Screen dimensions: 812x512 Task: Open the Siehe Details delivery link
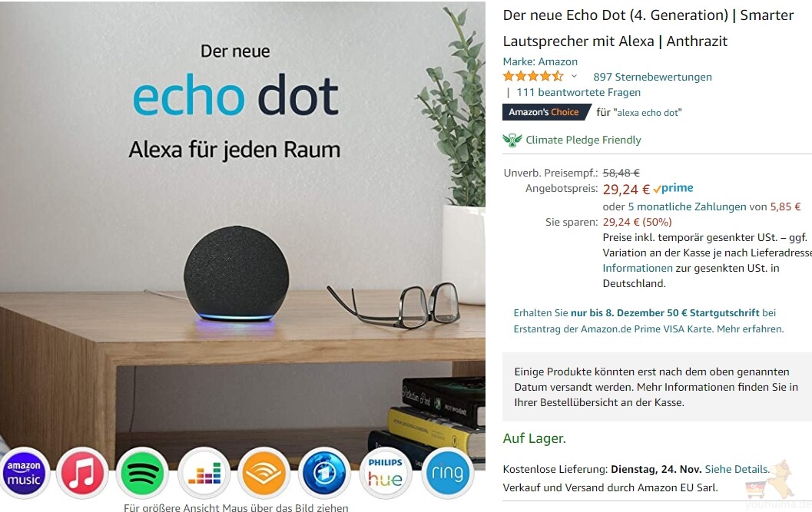point(737,469)
